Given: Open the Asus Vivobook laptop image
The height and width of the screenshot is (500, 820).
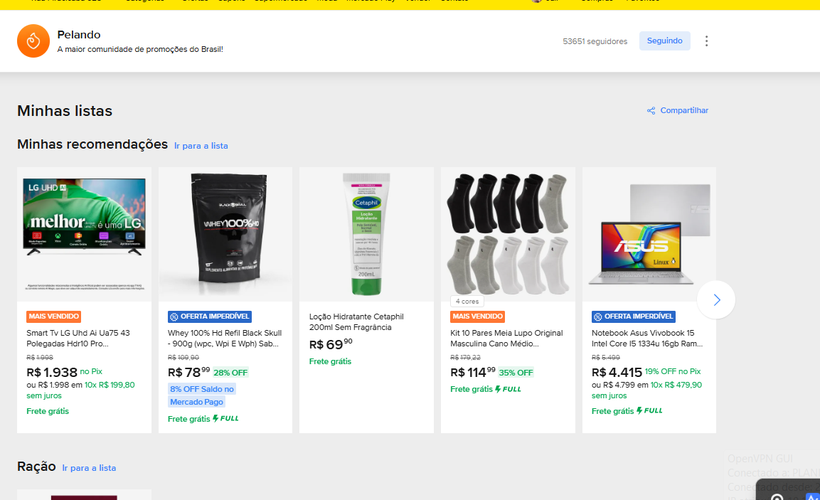Looking at the screenshot, I should click(x=649, y=234).
